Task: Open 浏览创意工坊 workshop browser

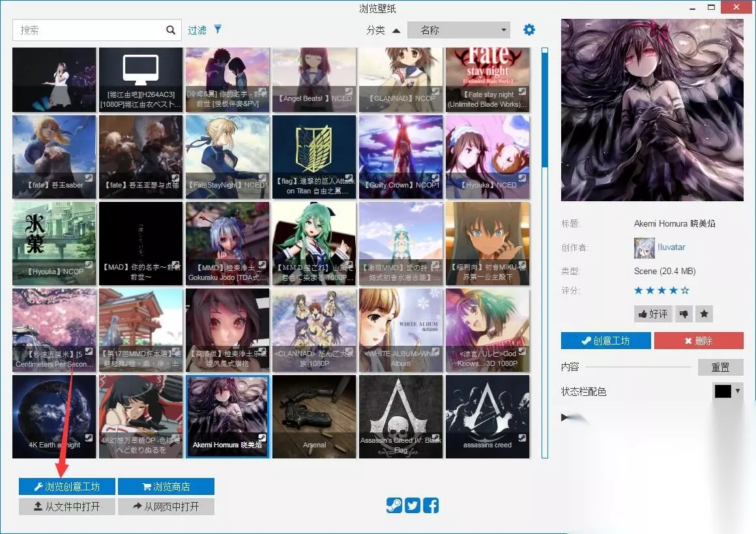Action: 67,486
